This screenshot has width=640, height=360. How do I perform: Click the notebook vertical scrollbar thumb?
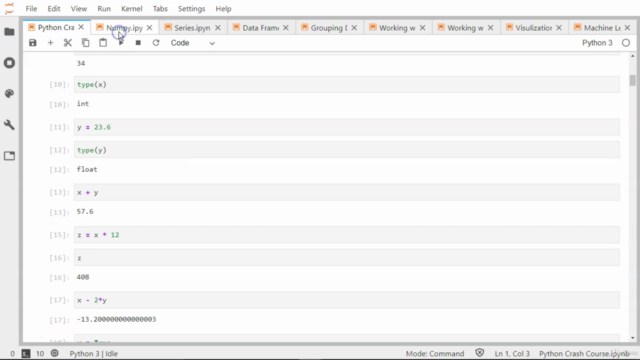[x=632, y=80]
